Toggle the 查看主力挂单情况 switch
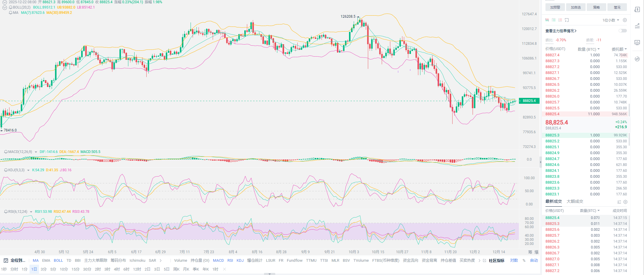 click(622, 31)
